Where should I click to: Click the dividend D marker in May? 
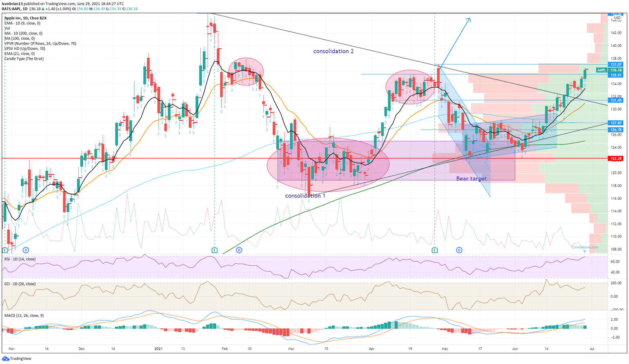(459, 250)
